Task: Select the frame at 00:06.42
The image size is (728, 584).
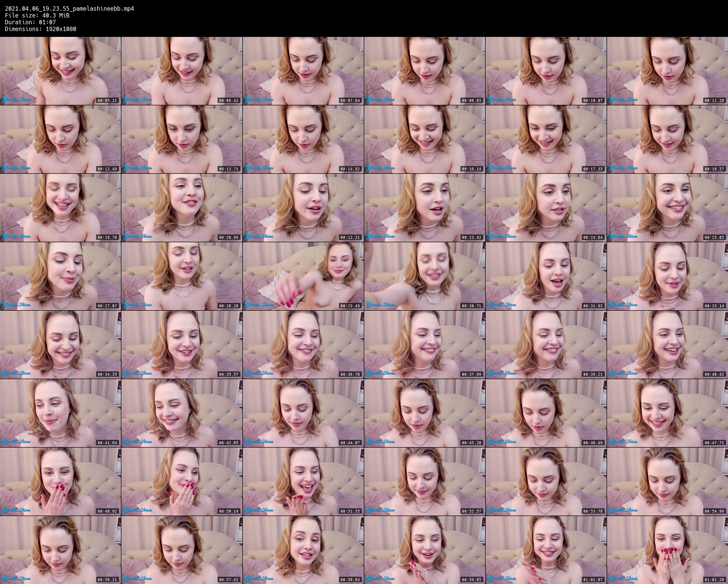Action: (182, 71)
